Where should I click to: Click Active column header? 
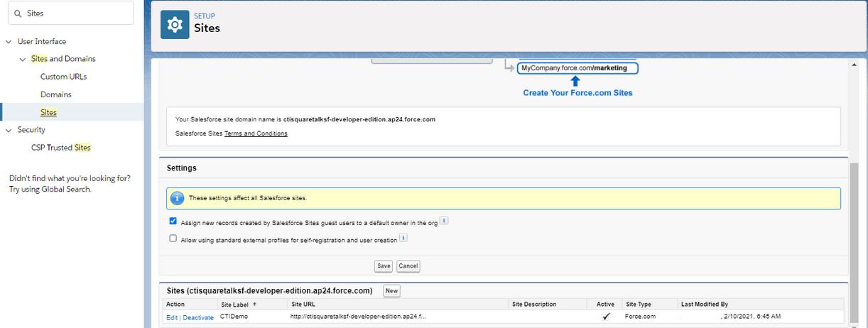(x=605, y=305)
